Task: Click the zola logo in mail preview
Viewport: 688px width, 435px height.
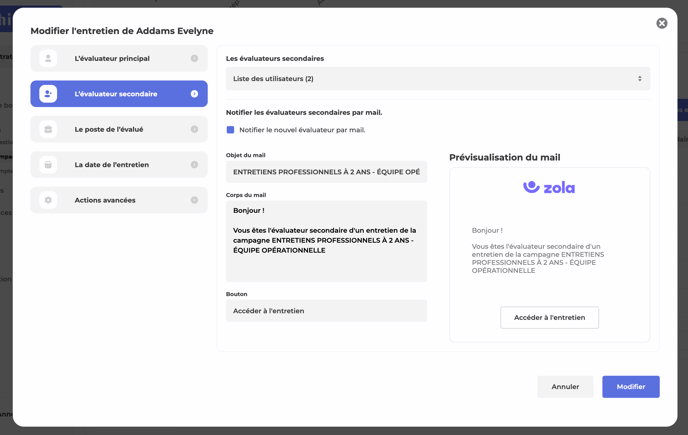Action: 549,187
